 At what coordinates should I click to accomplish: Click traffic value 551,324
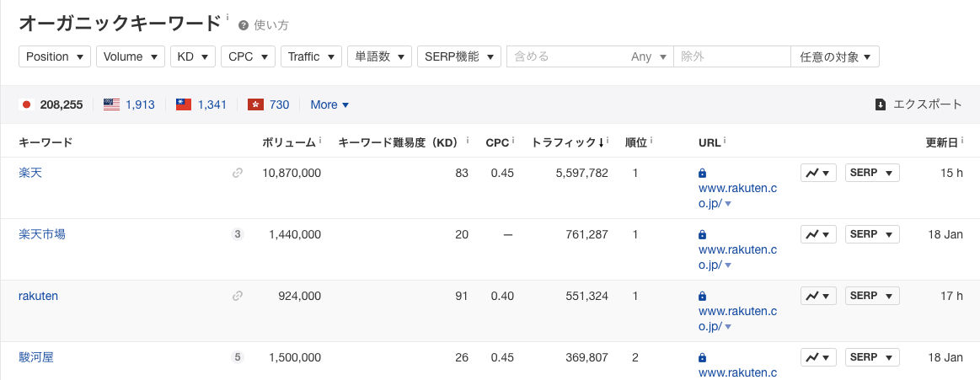[x=586, y=296]
